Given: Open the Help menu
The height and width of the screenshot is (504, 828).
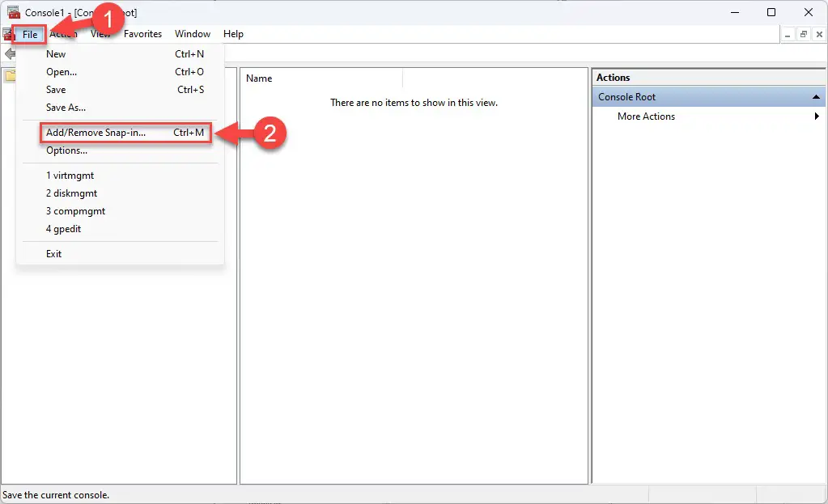Looking at the screenshot, I should click(x=233, y=34).
